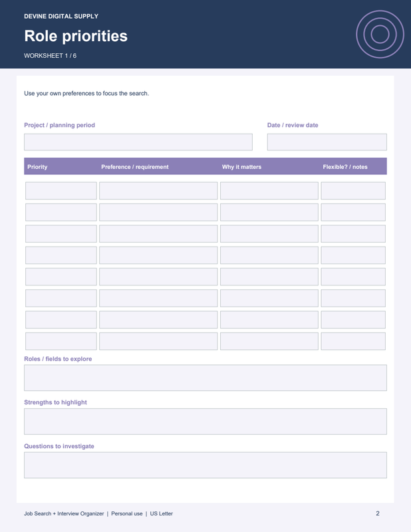The width and height of the screenshot is (411, 532).
Task: Click the Flexible? / notes column header
Action: [345, 167]
